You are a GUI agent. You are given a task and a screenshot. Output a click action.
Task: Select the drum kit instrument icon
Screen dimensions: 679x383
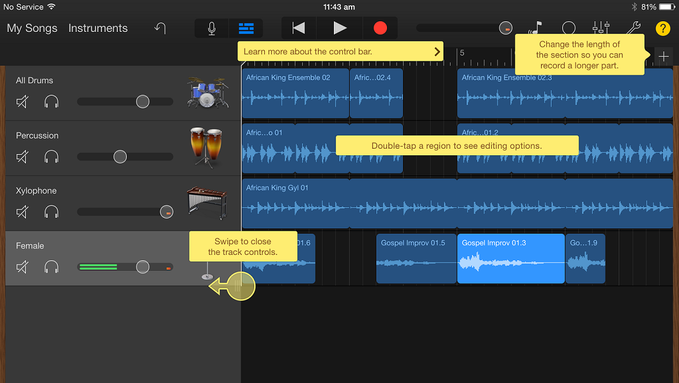(x=208, y=92)
